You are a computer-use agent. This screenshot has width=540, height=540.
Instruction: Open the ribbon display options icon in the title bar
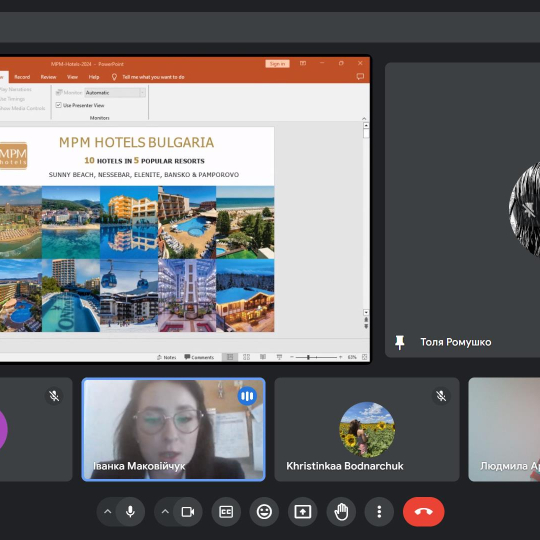(303, 63)
